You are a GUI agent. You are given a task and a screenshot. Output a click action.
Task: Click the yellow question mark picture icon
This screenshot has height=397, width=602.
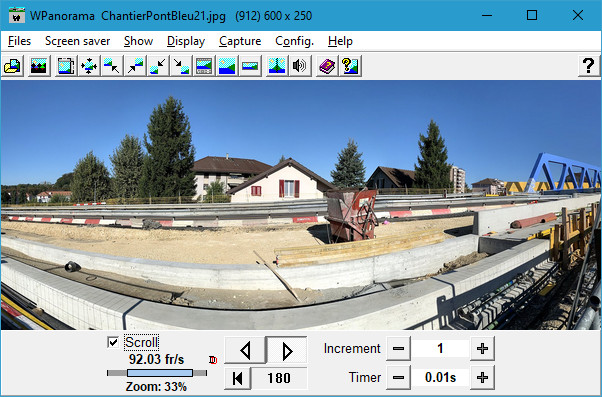(x=350, y=66)
